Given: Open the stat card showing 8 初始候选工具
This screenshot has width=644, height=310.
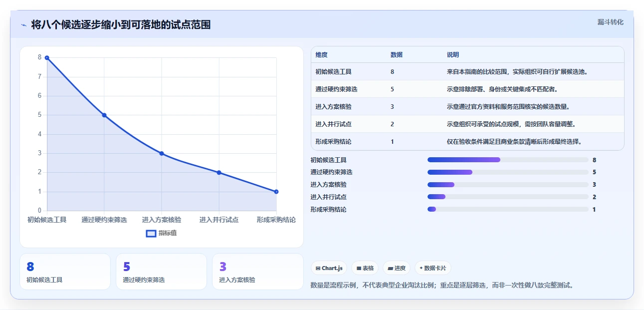Looking at the screenshot, I should tap(65, 272).
